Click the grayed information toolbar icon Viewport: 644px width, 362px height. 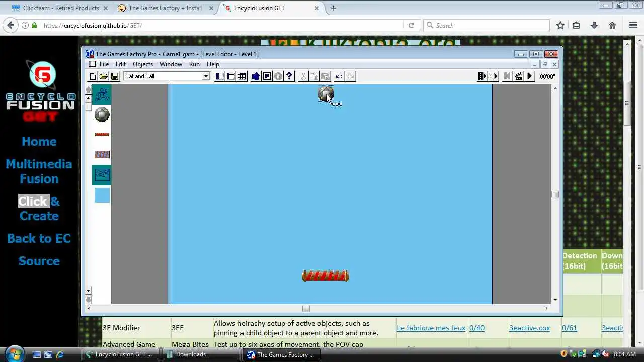(x=278, y=76)
